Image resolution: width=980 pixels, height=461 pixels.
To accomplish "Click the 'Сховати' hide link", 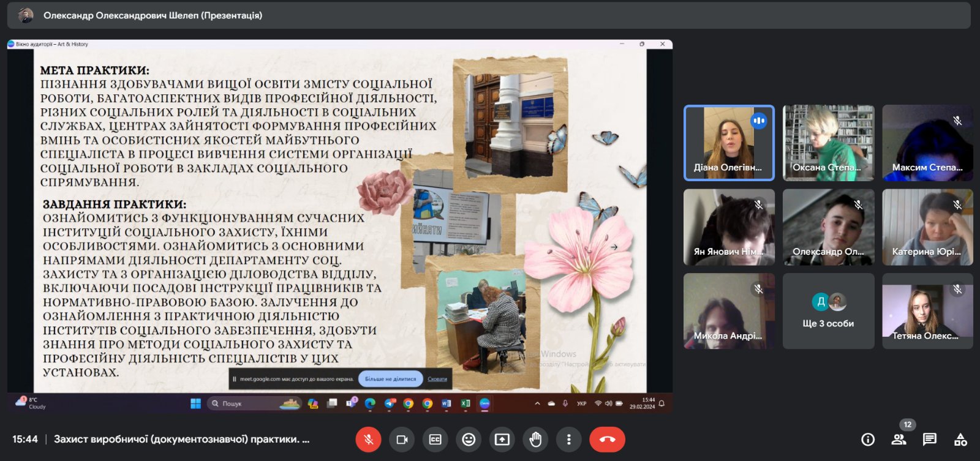I will coord(437,379).
